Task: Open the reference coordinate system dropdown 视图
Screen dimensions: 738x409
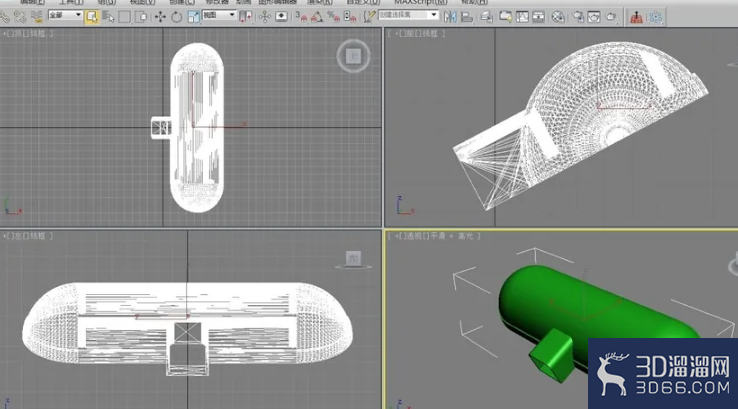Action: (x=219, y=16)
